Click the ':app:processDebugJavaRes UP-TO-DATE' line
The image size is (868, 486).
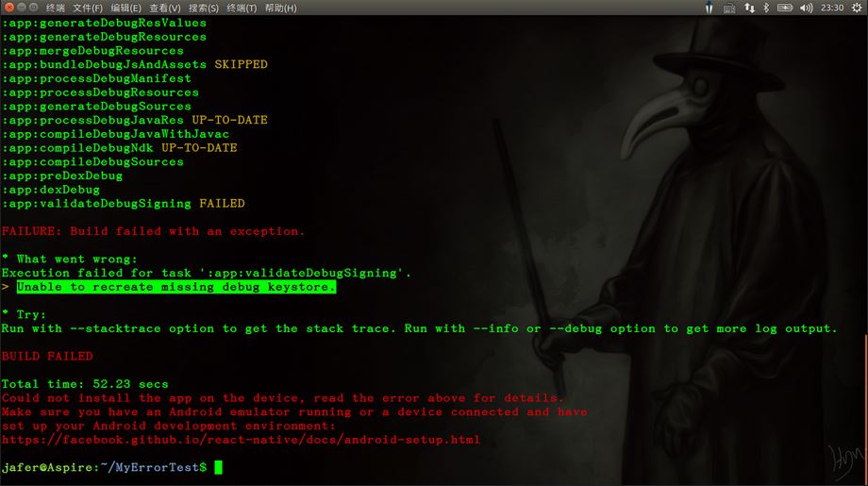135,120
